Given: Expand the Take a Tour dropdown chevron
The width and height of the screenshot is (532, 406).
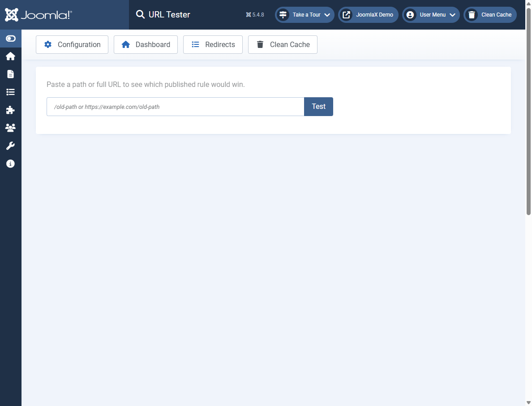Looking at the screenshot, I should pyautogui.click(x=327, y=15).
